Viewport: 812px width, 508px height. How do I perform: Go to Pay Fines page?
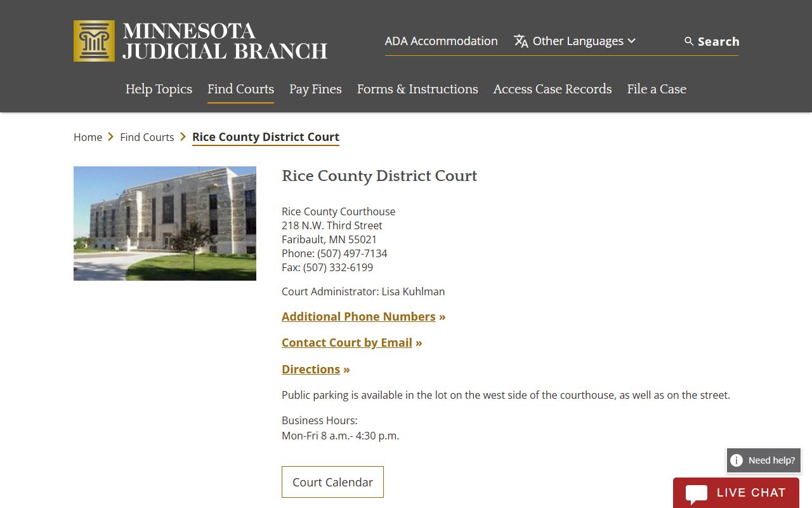tap(315, 89)
